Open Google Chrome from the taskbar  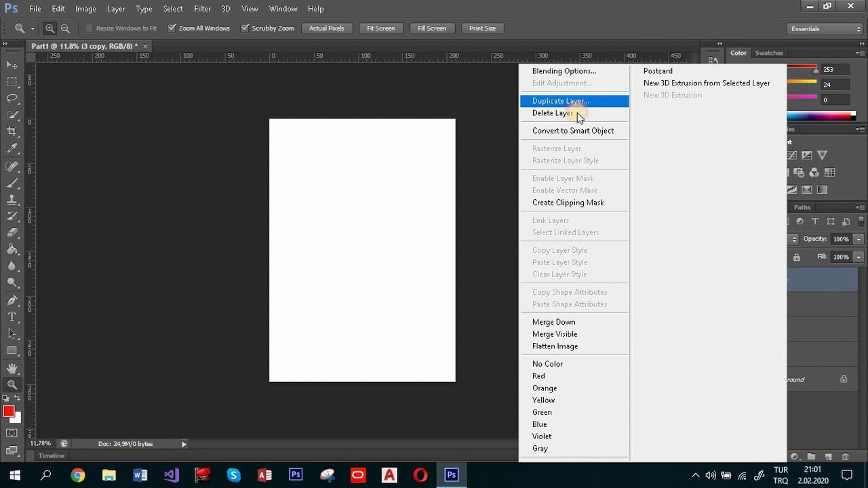tap(77, 475)
